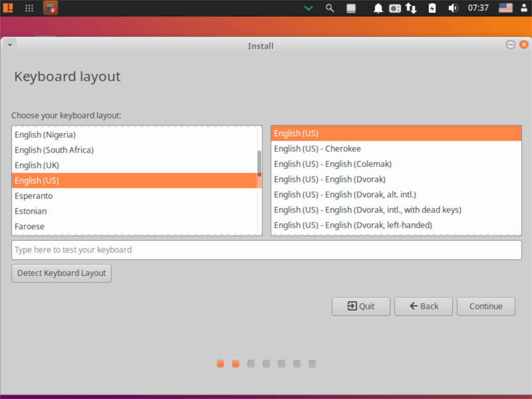
Task: Select English (Nigeria) layout
Action: point(134,135)
